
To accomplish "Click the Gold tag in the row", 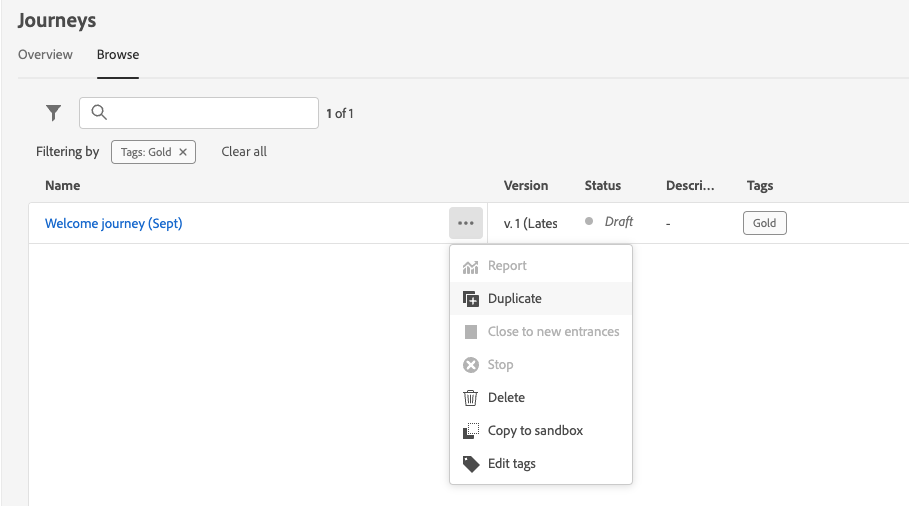I will point(765,223).
